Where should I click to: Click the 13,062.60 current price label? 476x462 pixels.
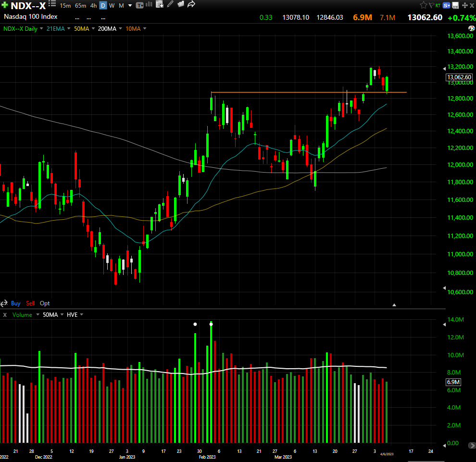pos(459,77)
